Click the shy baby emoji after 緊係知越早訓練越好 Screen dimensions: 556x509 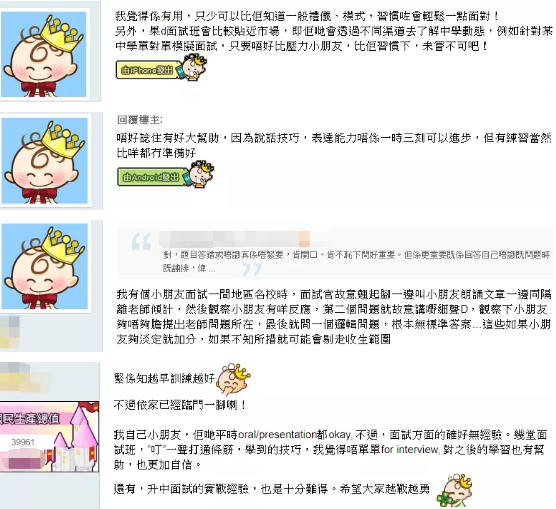point(233,380)
